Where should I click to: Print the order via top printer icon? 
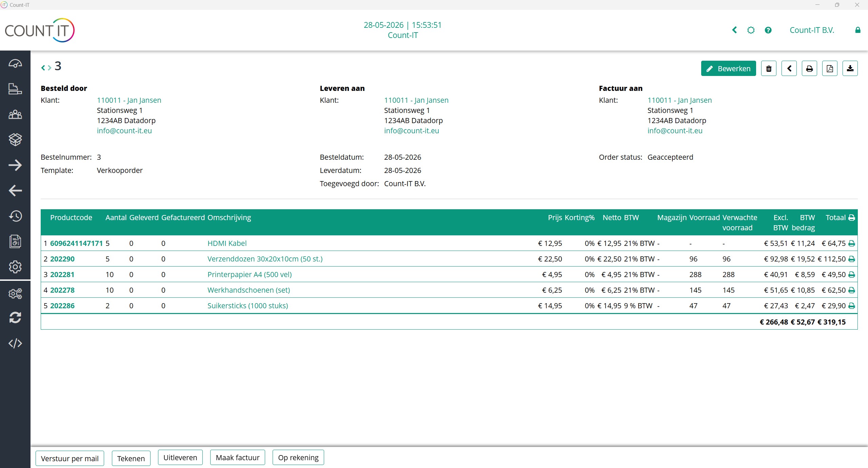pyautogui.click(x=809, y=69)
